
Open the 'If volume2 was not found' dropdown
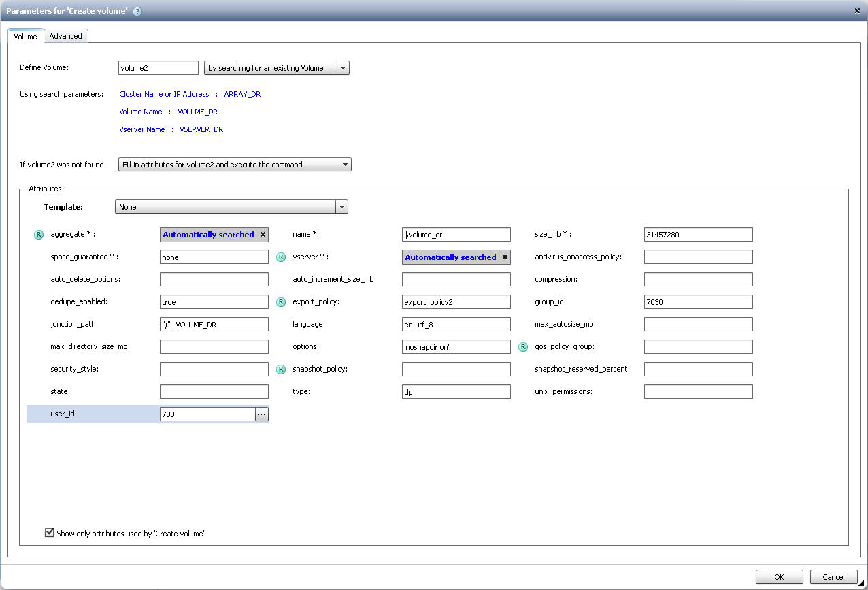[345, 165]
